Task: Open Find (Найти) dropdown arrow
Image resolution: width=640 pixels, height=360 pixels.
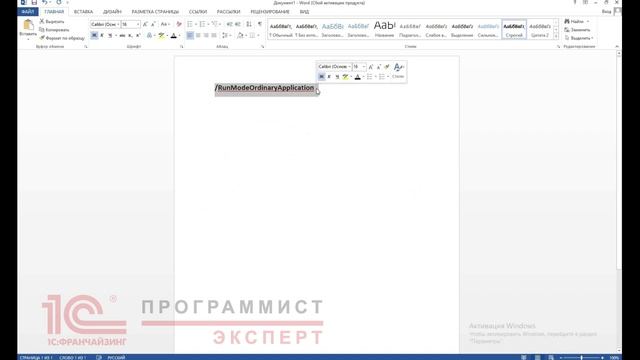Action: (x=588, y=21)
